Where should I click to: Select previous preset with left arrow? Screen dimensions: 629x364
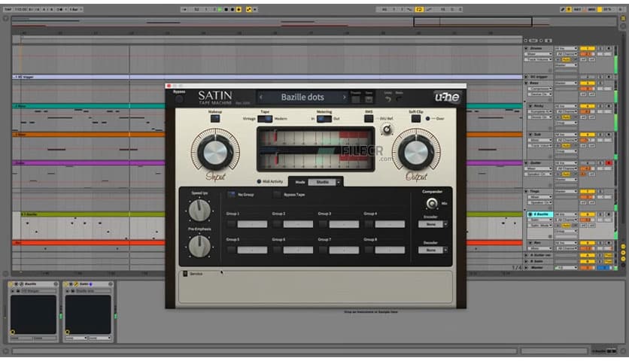click(x=262, y=97)
